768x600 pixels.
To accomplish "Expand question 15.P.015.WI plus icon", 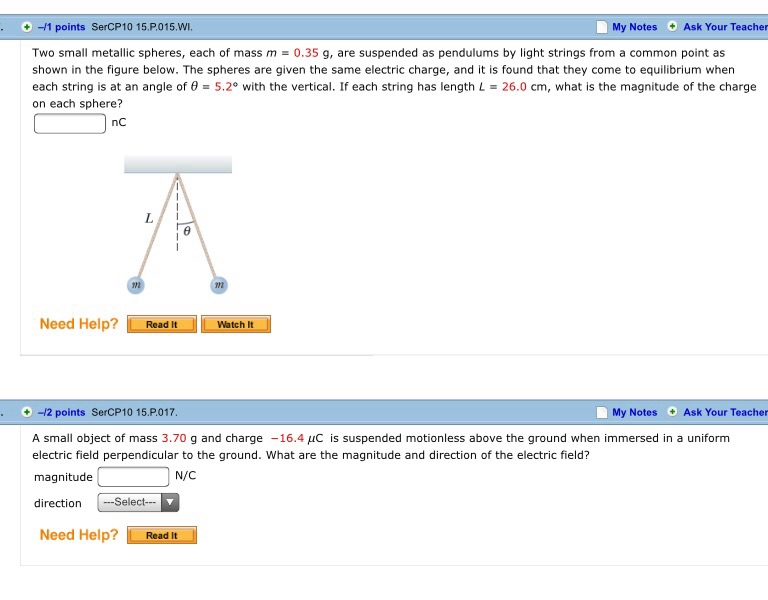I will 27,27.
